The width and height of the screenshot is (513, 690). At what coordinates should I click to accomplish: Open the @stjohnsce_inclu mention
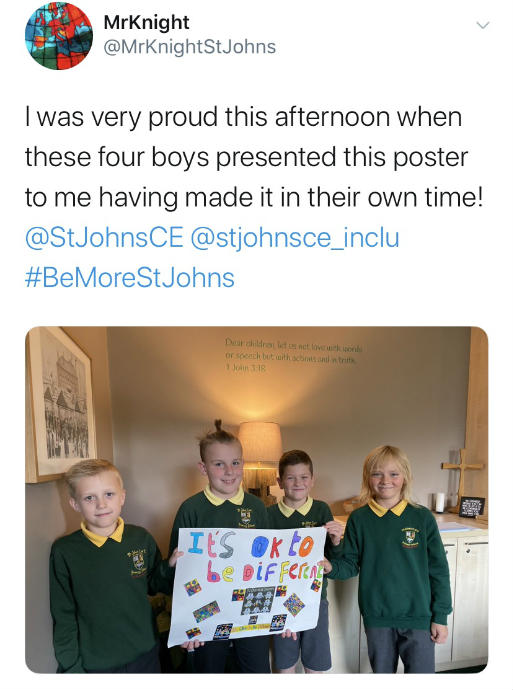(295, 238)
